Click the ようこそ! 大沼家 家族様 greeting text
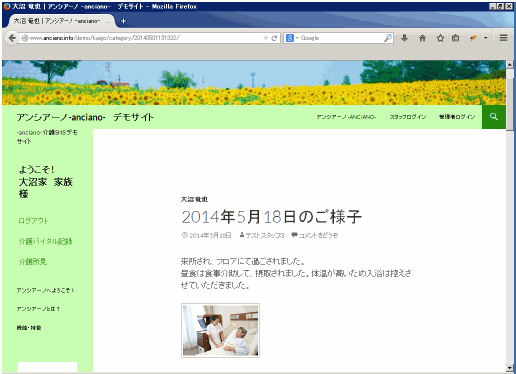This screenshot has width=516, height=374. [46, 182]
